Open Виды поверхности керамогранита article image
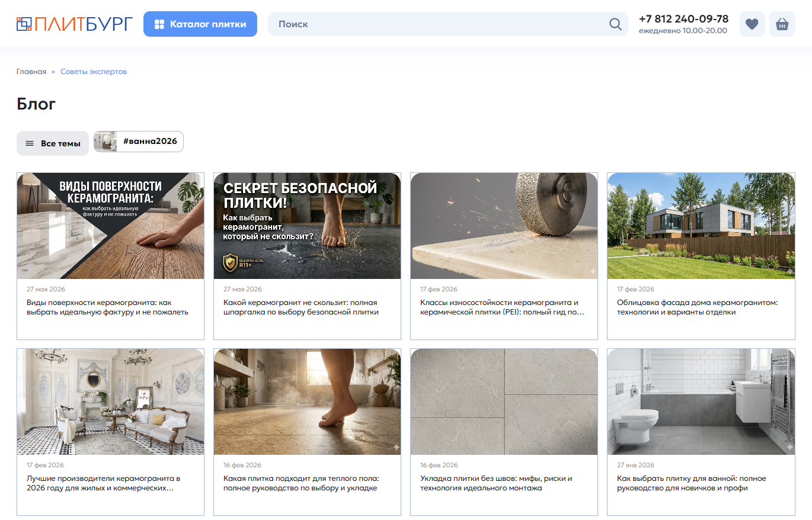 (x=110, y=226)
